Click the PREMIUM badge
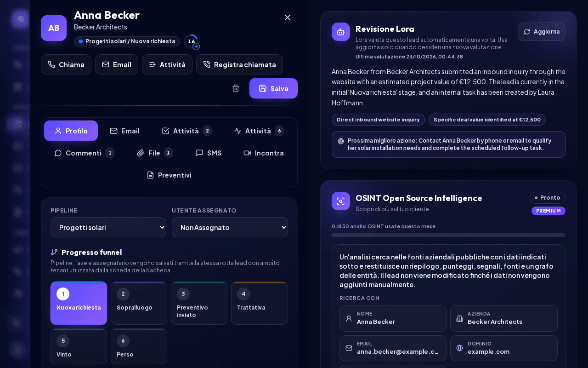Screen dimensions: 588x368 click(548, 211)
